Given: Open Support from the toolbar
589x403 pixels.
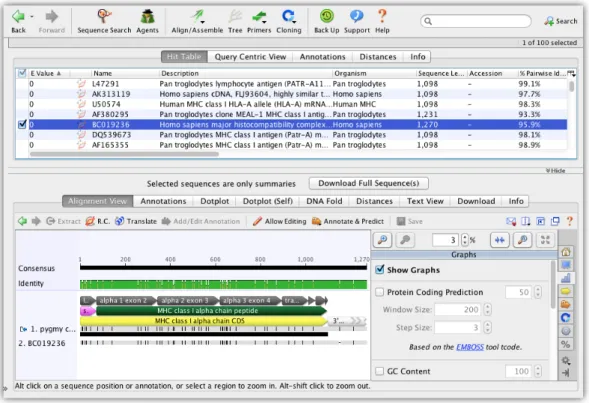Looking at the screenshot, I should (x=356, y=21).
